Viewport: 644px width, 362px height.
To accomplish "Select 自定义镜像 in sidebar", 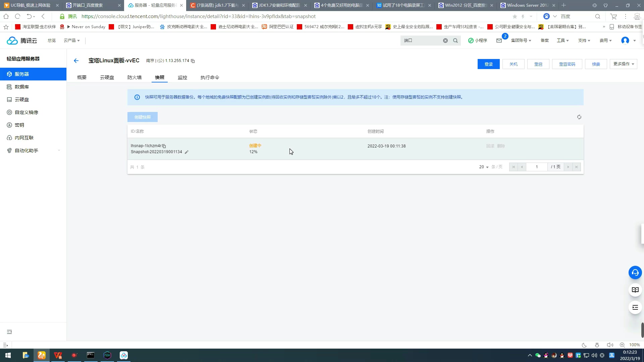I will [x=33, y=112].
